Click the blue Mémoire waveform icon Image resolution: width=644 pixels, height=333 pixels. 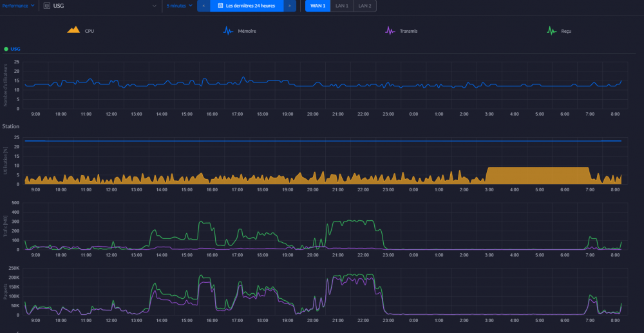pyautogui.click(x=229, y=30)
